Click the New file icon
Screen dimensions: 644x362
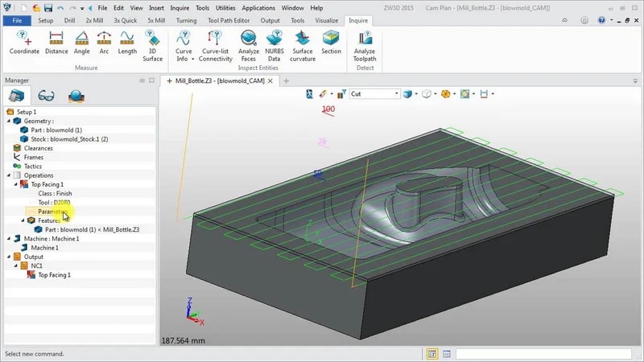pyautogui.click(x=24, y=8)
